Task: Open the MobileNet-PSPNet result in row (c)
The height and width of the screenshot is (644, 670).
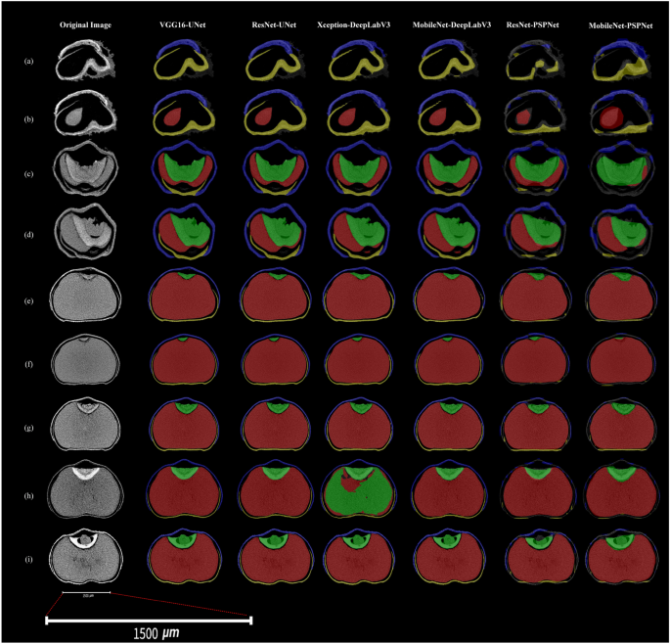Action: [x=622, y=168]
